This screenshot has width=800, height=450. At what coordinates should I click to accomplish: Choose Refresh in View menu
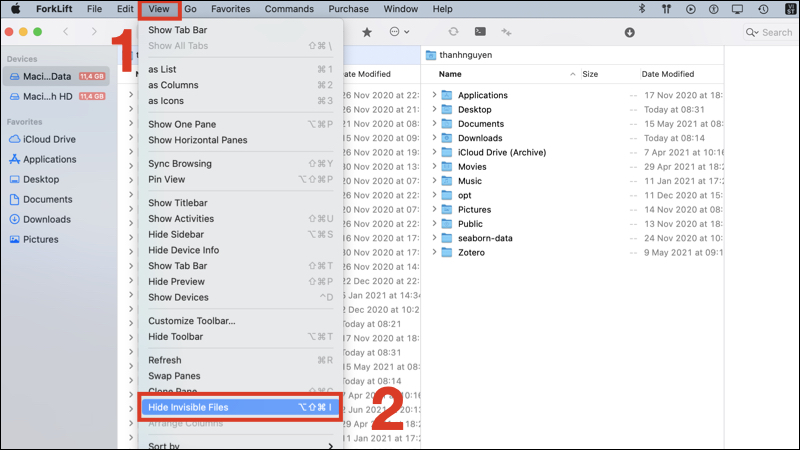pos(240,360)
